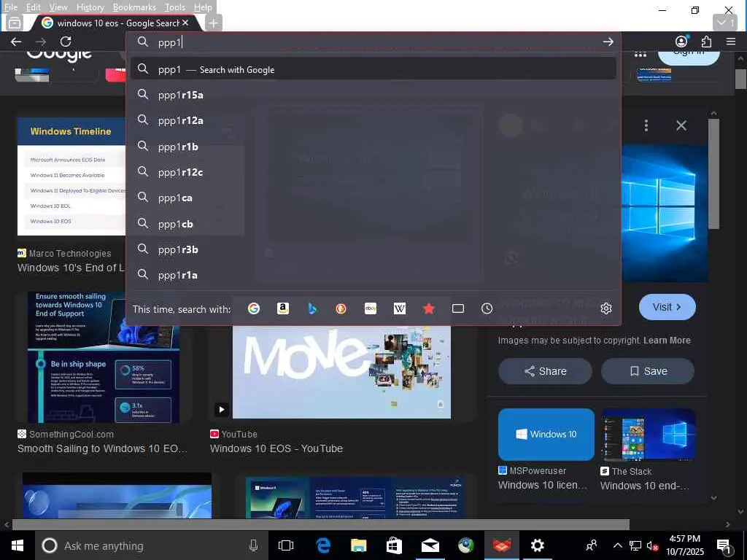This screenshot has width=747, height=560.
Task: Select the ppp1r12c suggestion
Action: point(373,172)
